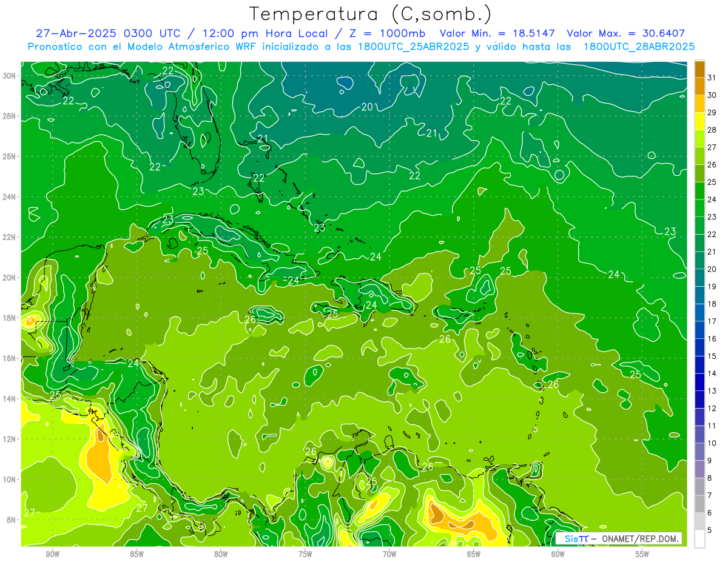728x562 pixels.
Task: Click the 20 contour label on the map
Action: pos(367,107)
